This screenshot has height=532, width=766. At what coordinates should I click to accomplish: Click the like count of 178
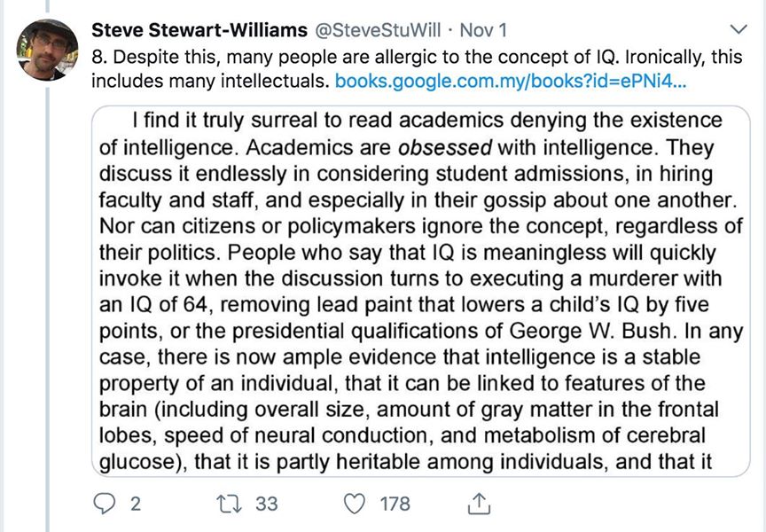(x=395, y=504)
